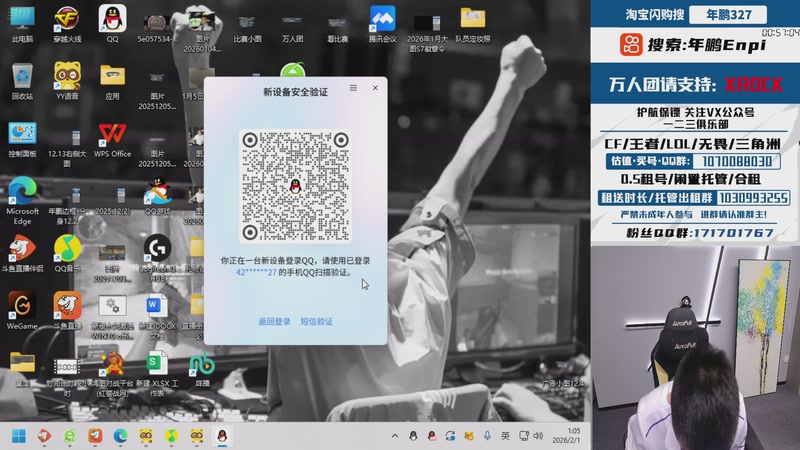Open the 比赛小图 desktop item

[247, 28]
